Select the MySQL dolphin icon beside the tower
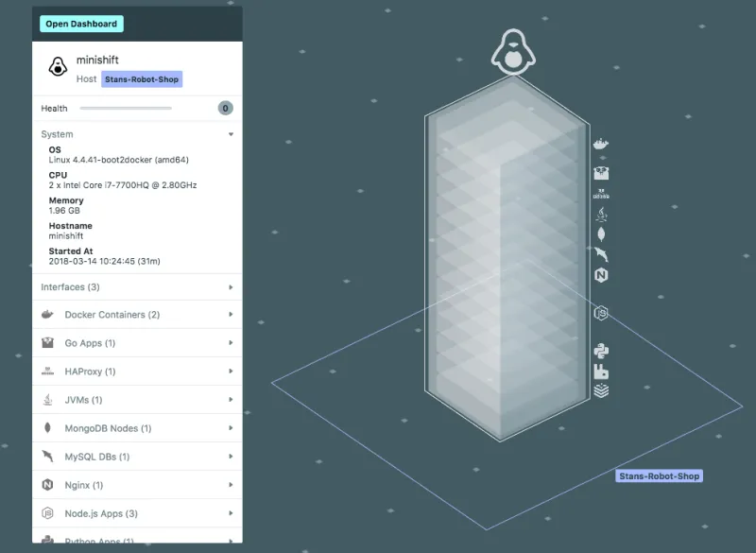The width and height of the screenshot is (756, 553). 601,254
